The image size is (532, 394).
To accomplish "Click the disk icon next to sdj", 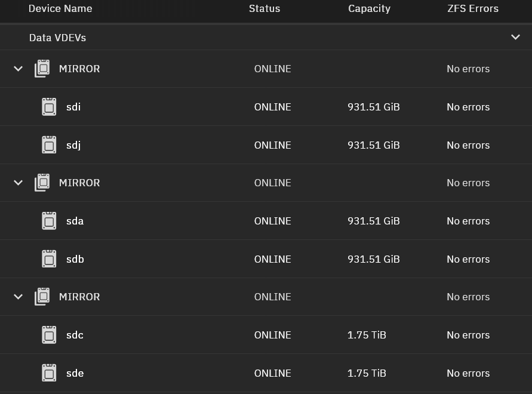I will pyautogui.click(x=49, y=145).
